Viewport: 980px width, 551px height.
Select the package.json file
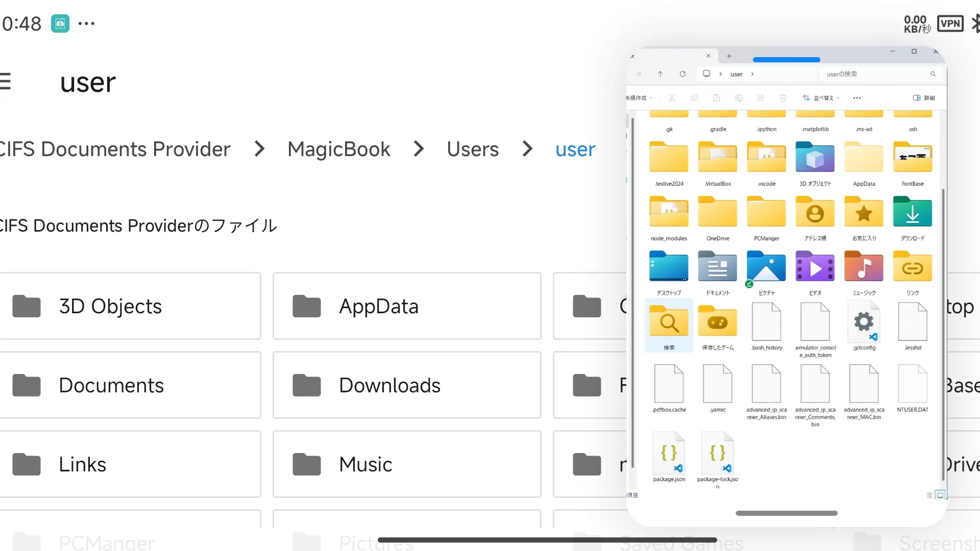point(669,457)
